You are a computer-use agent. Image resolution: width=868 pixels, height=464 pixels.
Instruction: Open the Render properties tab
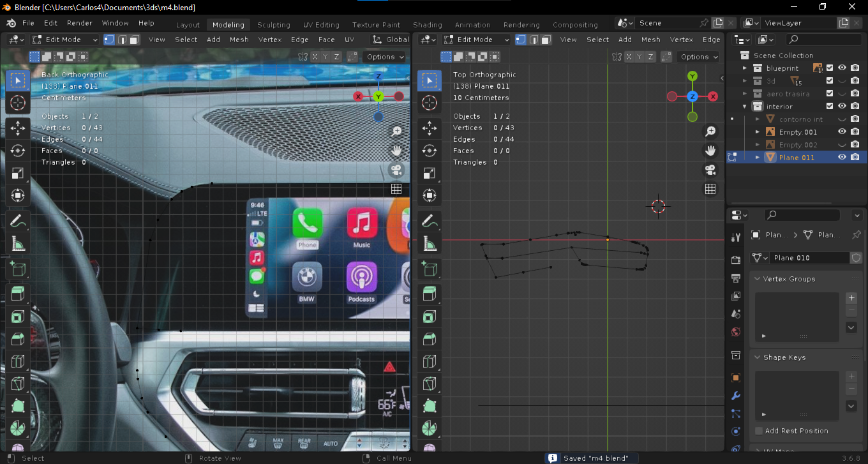[736, 260]
